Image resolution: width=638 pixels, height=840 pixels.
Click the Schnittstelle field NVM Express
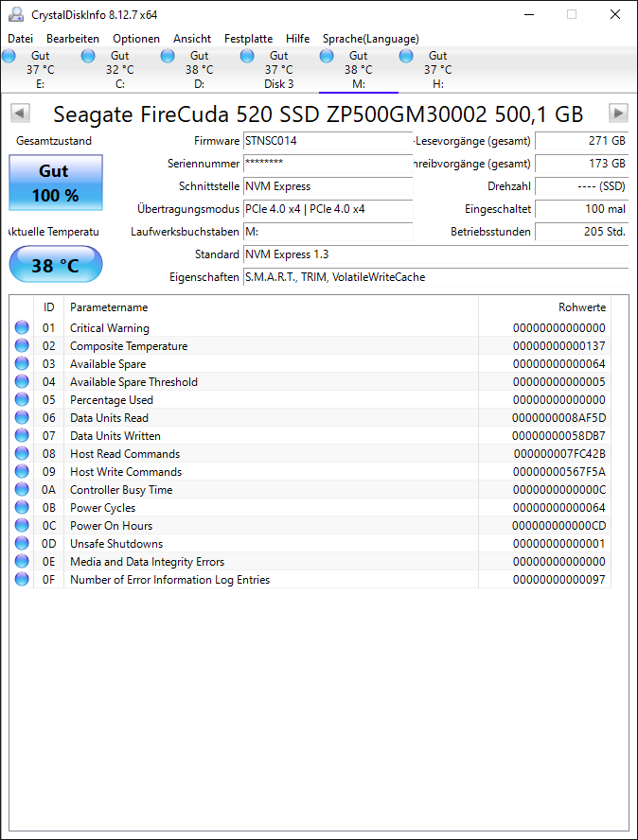[x=328, y=186]
